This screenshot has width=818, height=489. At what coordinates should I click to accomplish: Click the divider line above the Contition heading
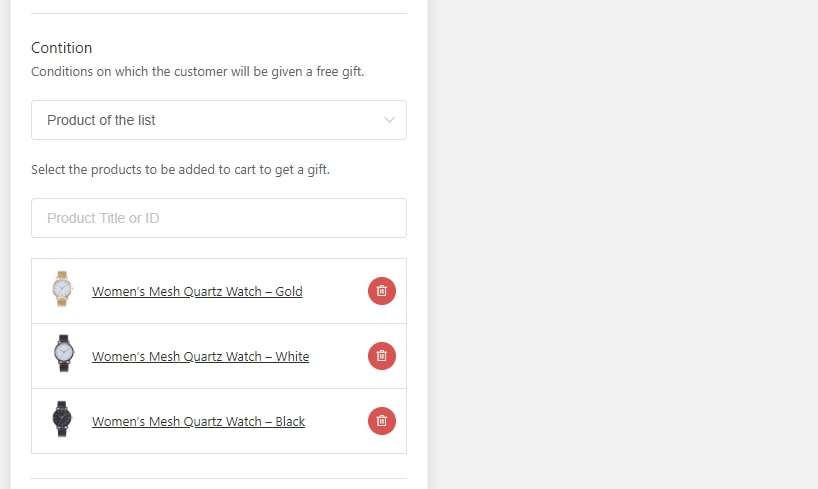[x=218, y=13]
